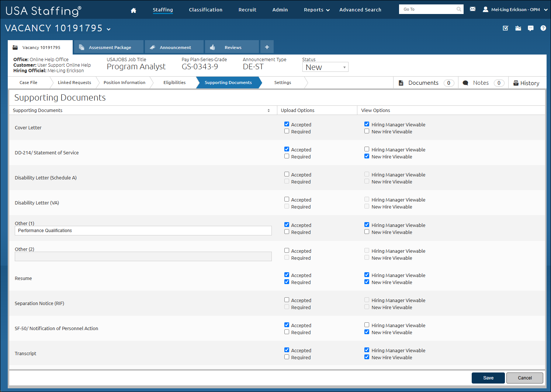Viewport: 551px width, 392px height.
Task: Switch to the Position Information tab
Action: pos(124,83)
